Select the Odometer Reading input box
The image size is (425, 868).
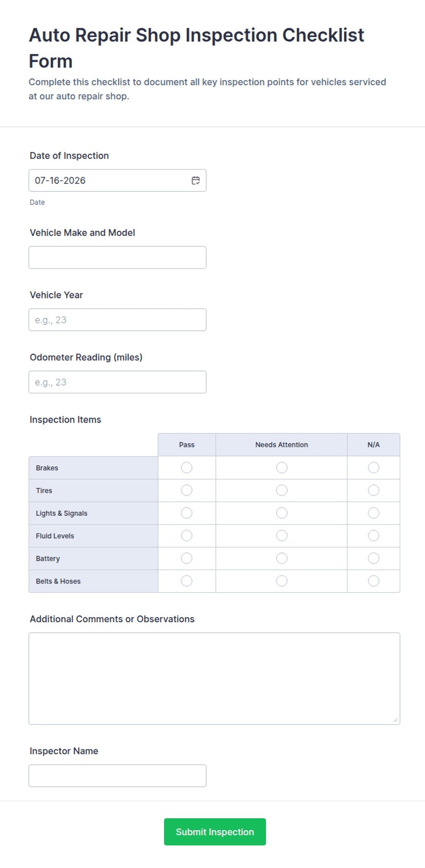[117, 382]
